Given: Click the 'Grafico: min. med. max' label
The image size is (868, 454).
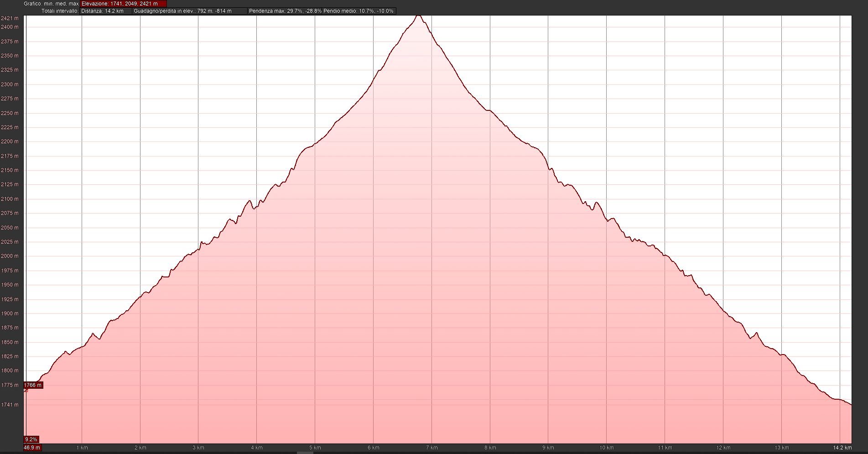Looking at the screenshot, I should 51,4.
